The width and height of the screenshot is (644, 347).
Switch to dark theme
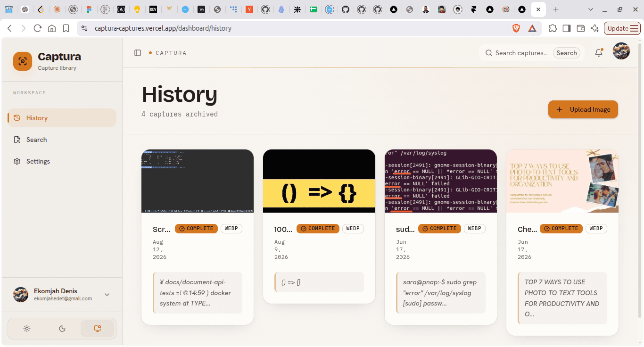[62, 329]
